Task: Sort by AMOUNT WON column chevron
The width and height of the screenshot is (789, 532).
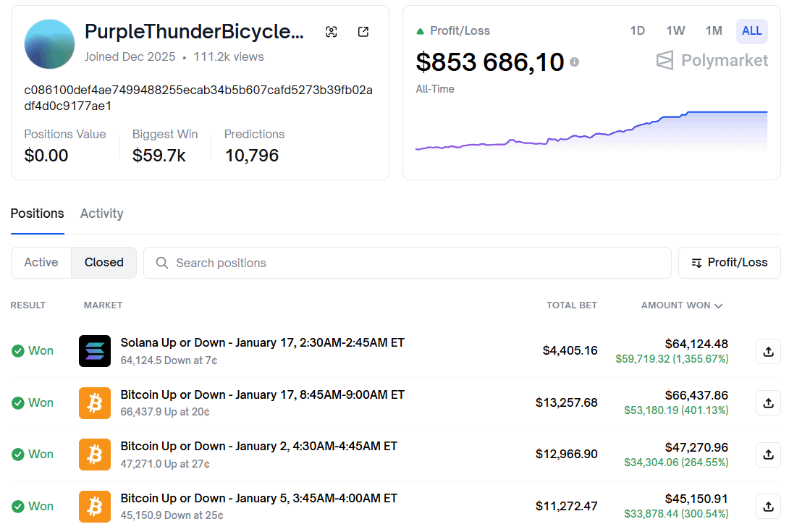Action: pyautogui.click(x=718, y=305)
